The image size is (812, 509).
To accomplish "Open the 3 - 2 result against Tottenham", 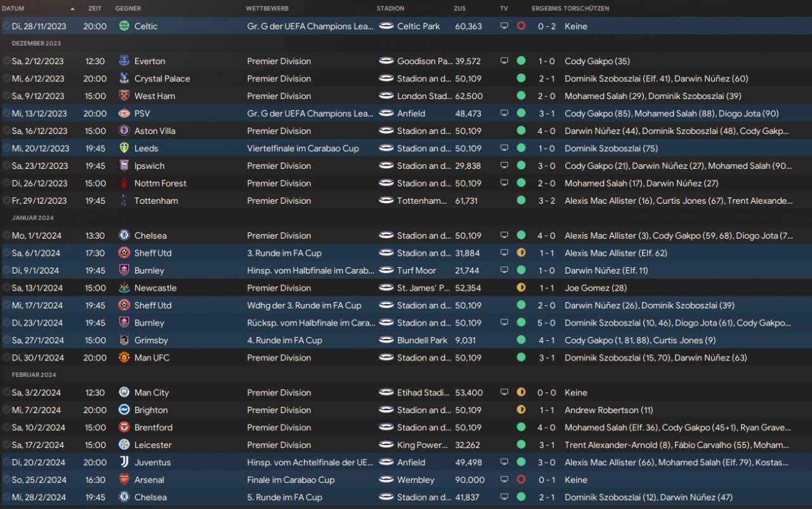I will pos(547,201).
